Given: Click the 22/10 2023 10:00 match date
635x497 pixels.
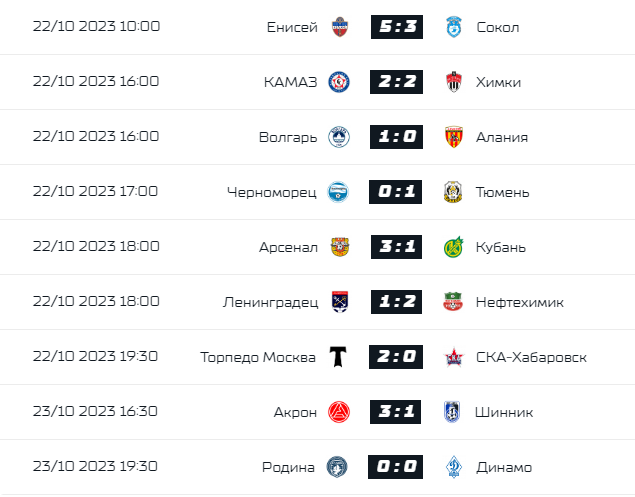Looking at the screenshot, I should click(x=96, y=27).
